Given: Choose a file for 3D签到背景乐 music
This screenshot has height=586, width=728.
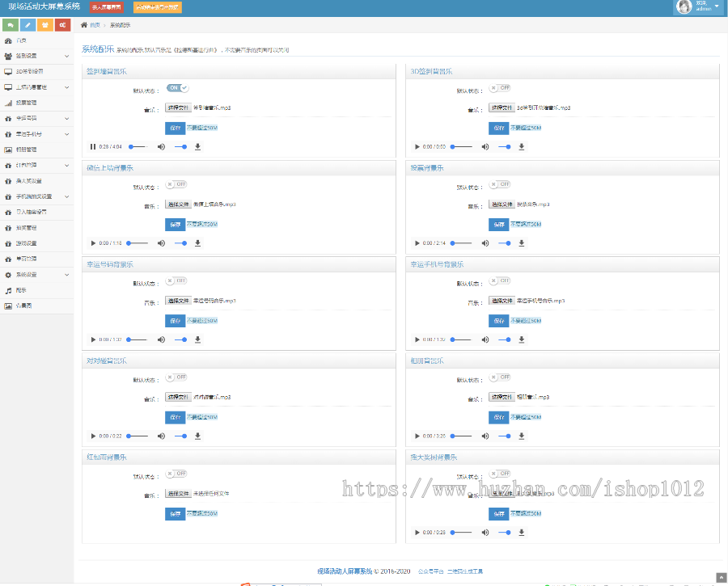Looking at the screenshot, I should (x=502, y=108).
